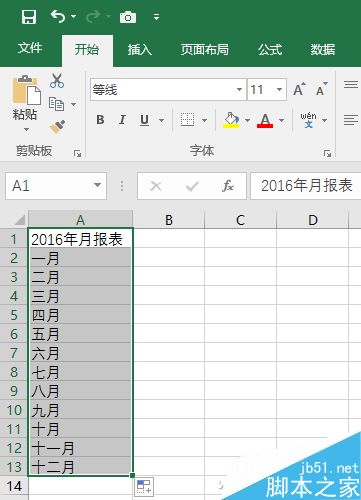Screen dimensions: 361x500
Task: Toggle Underline formatting
Action: pyautogui.click(x=144, y=120)
